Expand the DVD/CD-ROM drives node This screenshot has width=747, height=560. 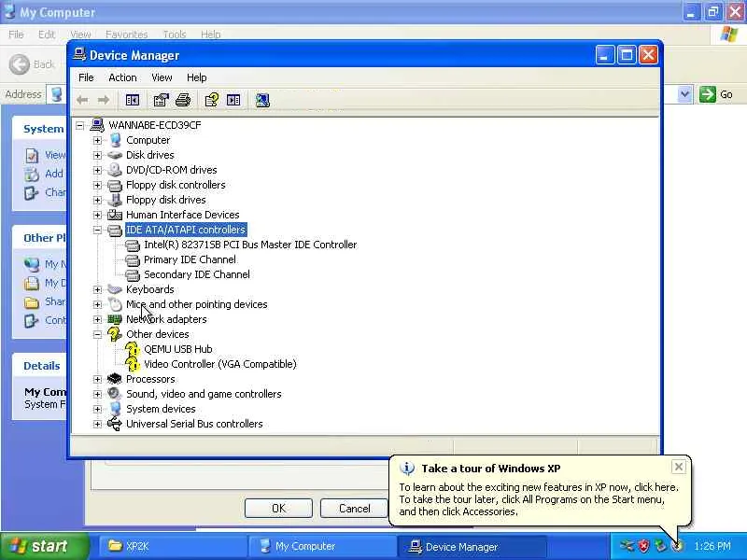(97, 170)
